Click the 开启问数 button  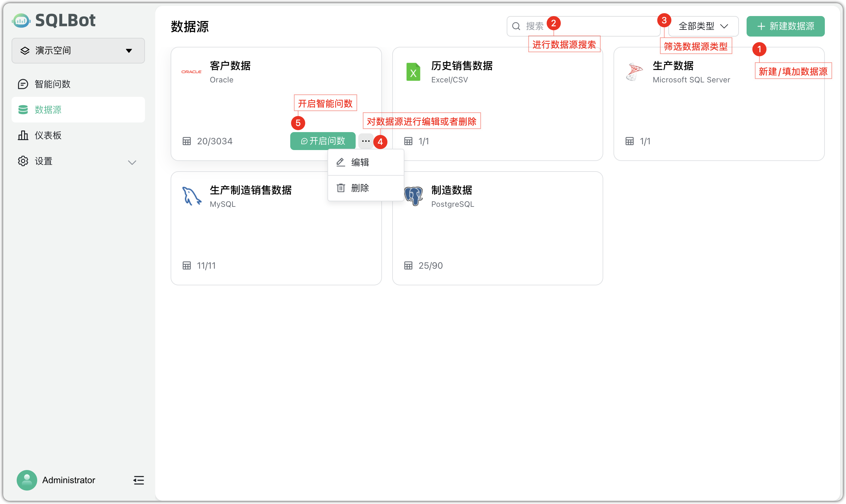[323, 141]
